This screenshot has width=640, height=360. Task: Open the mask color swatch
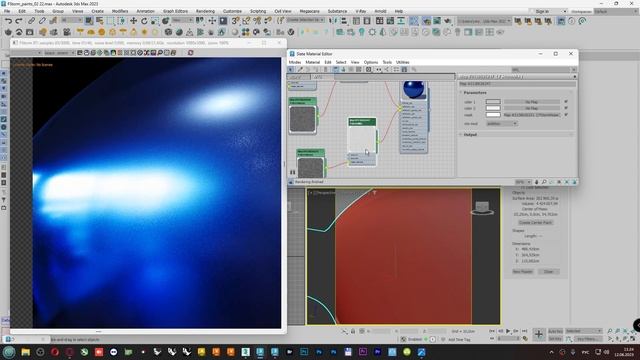click(x=493, y=115)
